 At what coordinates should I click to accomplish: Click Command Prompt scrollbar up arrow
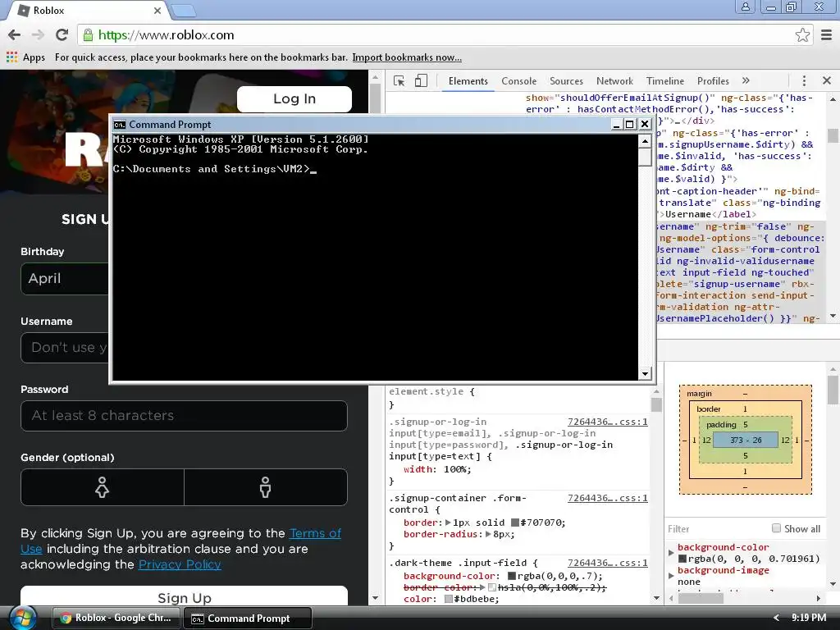click(x=645, y=142)
